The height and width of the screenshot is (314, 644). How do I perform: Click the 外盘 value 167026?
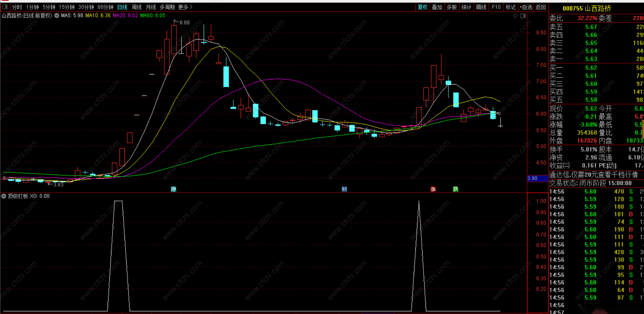587,141
